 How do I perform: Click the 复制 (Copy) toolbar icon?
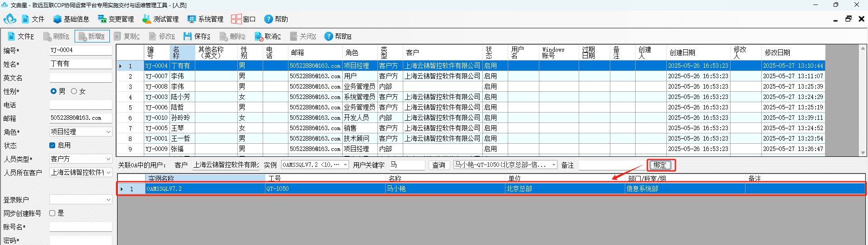pyautogui.click(x=118, y=36)
